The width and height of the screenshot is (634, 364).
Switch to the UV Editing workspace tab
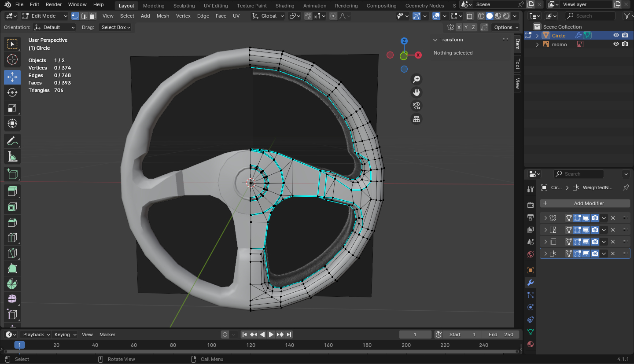[x=216, y=6]
